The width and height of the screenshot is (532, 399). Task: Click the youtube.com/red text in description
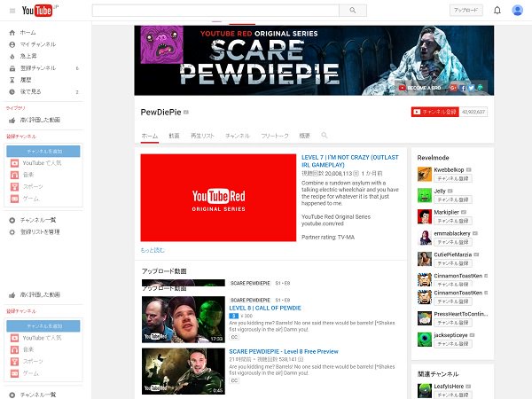(x=323, y=223)
